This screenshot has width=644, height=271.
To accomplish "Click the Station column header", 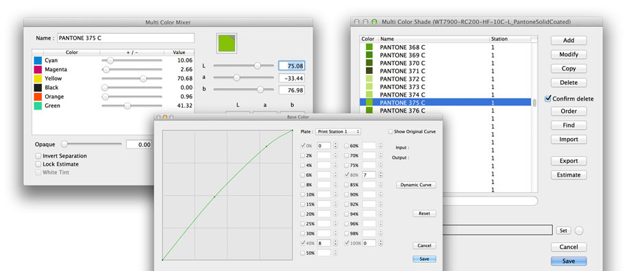I will click(x=510, y=39).
